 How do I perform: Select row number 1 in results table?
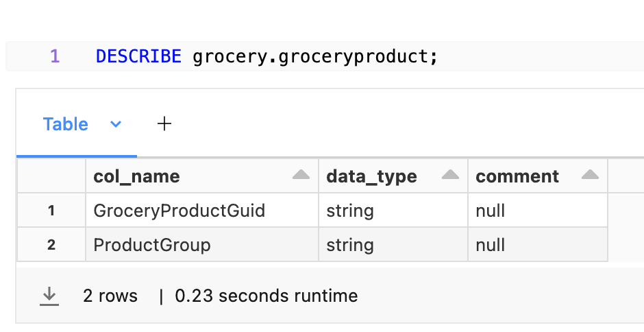pos(51,210)
